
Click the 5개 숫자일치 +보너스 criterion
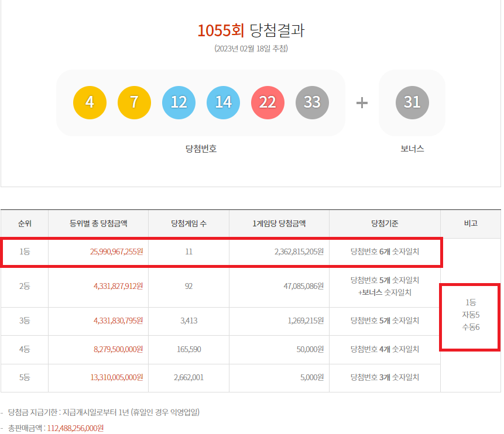click(385, 286)
